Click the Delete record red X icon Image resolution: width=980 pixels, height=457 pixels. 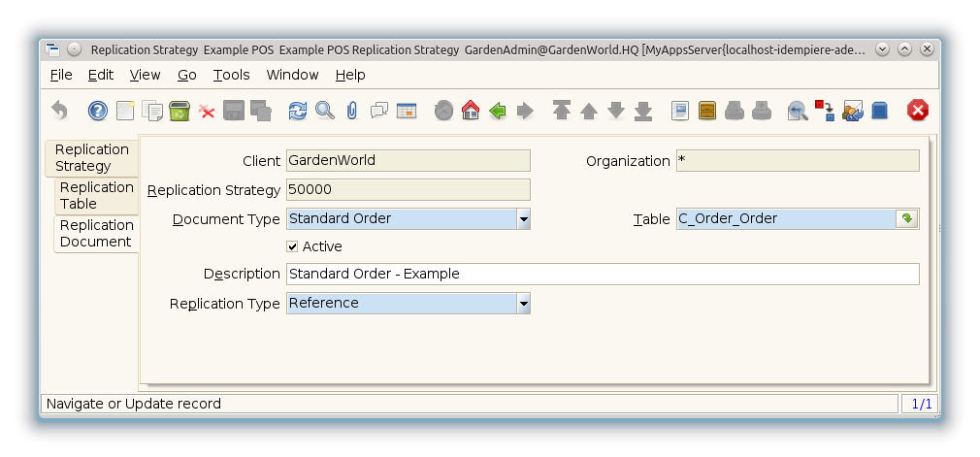click(207, 111)
